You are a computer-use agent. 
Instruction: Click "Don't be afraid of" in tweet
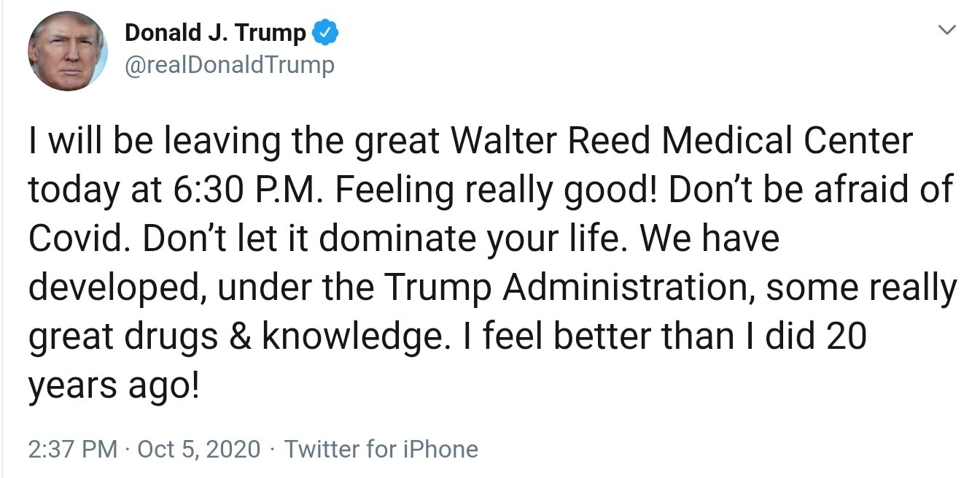pyautogui.click(x=810, y=190)
